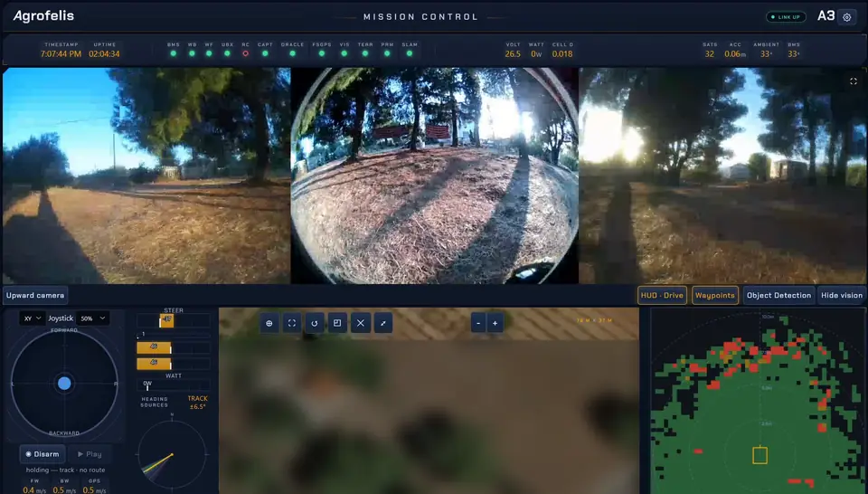Viewport: 868px width, 494px height.
Task: Click the blue joystick center knob
Action: click(64, 384)
